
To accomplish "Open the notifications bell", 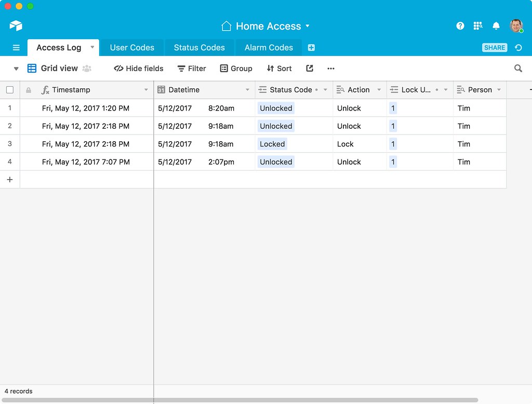I will (x=496, y=26).
